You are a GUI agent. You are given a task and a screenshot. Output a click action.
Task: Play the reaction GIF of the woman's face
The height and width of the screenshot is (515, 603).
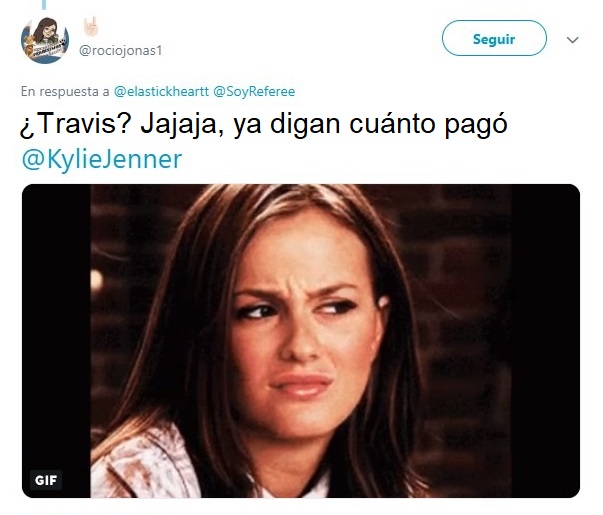[301, 341]
